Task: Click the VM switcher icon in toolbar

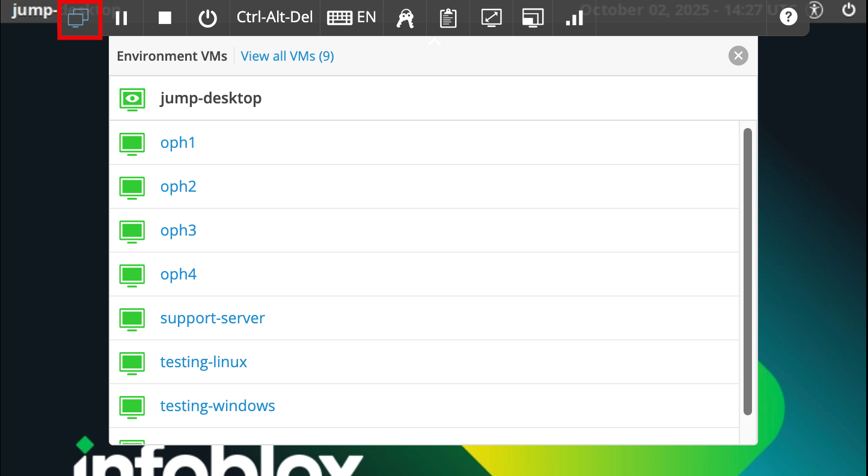Action: click(79, 18)
